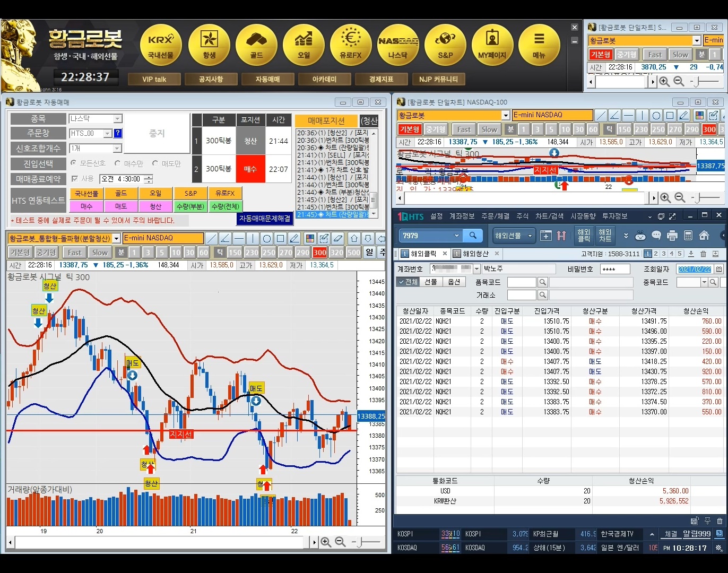Open the 설정 menu in 1Q HTS
Image resolution: width=728 pixels, height=573 pixels.
click(436, 216)
